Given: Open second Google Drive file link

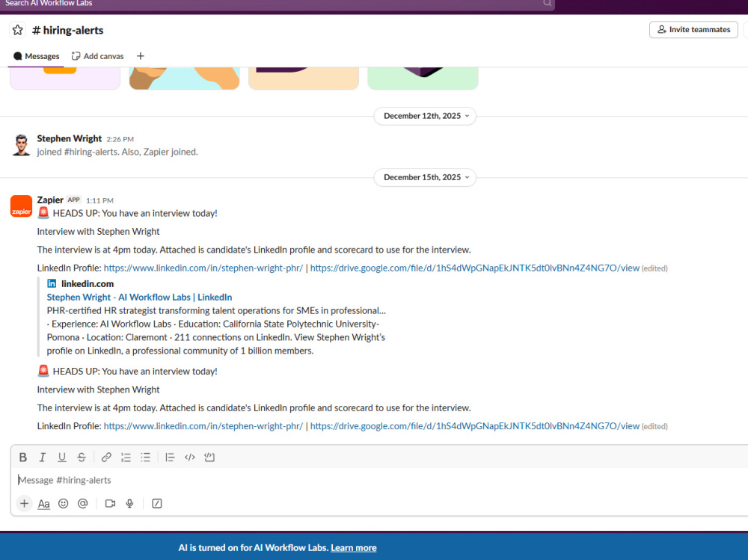Looking at the screenshot, I should [x=475, y=426].
